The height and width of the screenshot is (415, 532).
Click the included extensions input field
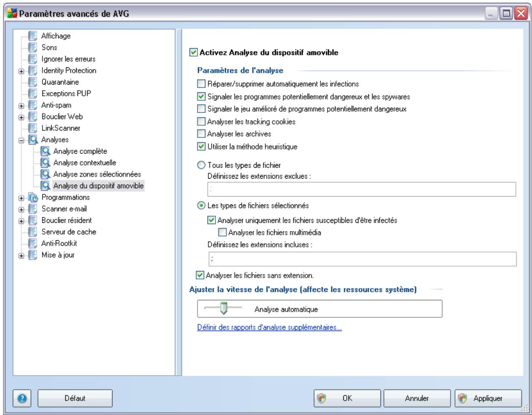[362, 259]
